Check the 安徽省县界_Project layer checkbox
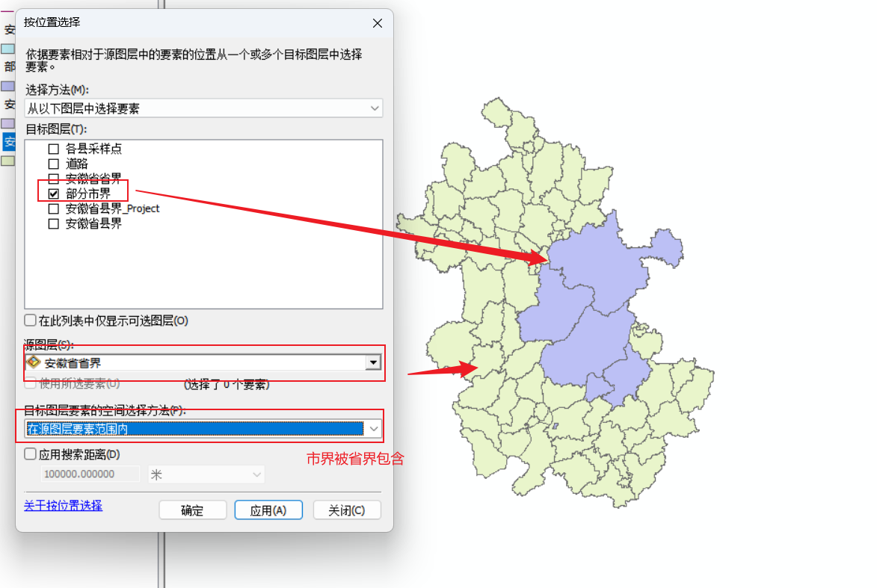Viewport: 877px width, 588px height. 54,209
